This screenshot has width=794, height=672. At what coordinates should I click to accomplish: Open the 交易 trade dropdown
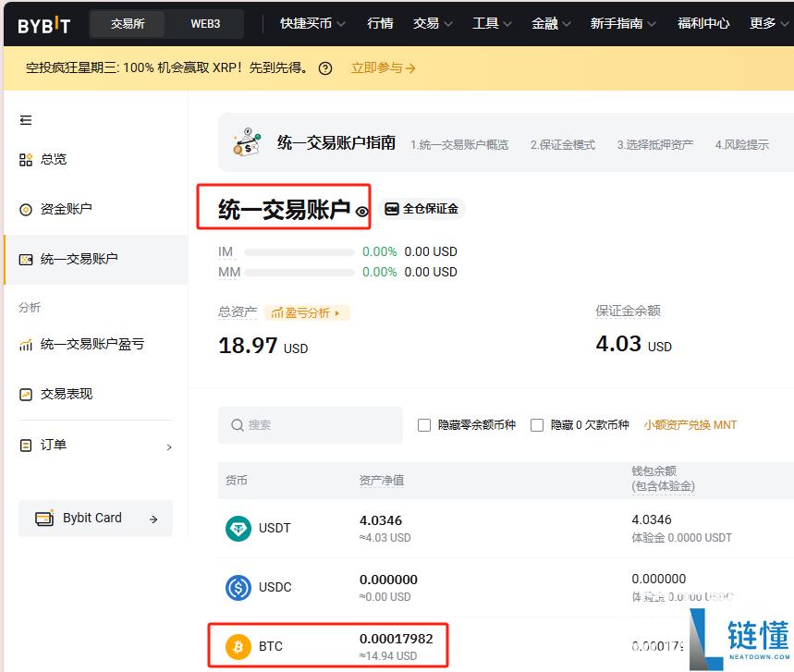pyautogui.click(x=433, y=23)
